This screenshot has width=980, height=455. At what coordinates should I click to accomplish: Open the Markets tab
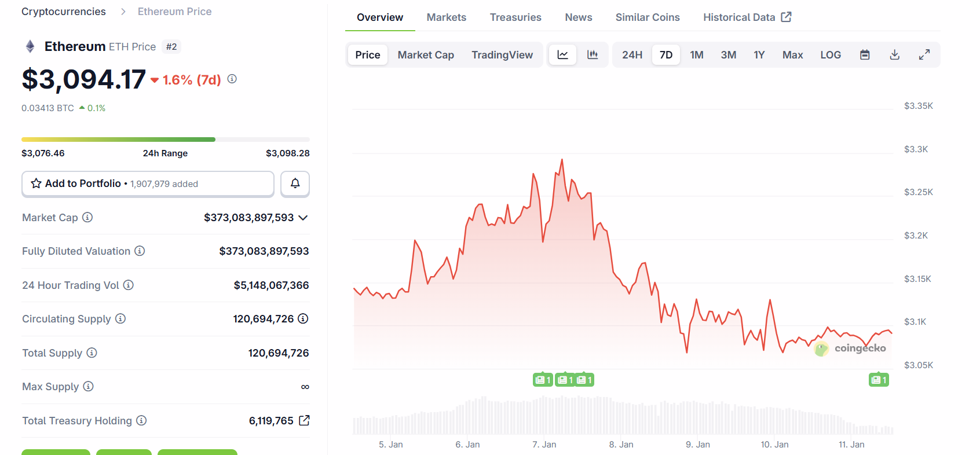[x=446, y=17]
